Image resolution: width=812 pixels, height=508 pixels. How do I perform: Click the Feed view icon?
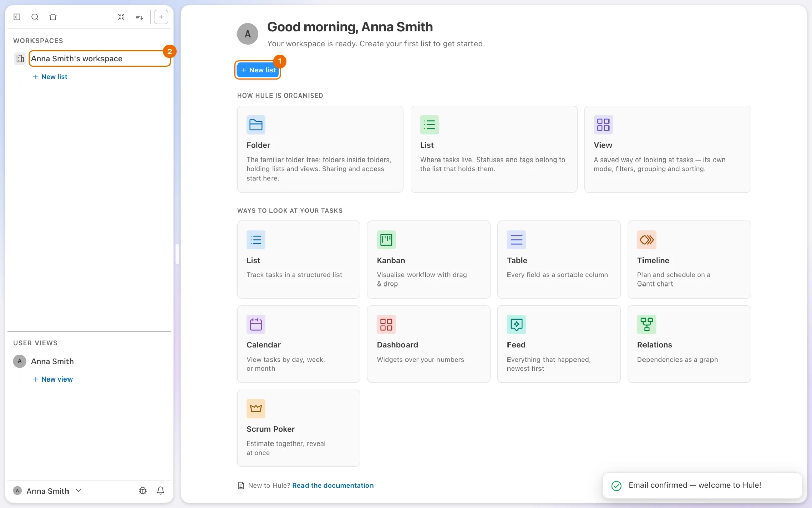pos(516,324)
